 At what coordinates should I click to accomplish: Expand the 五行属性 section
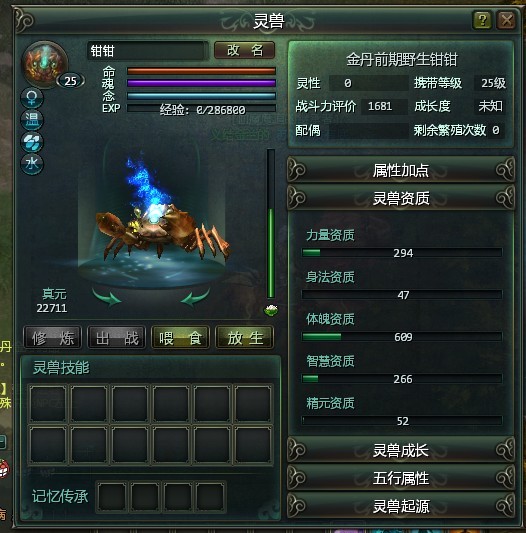pyautogui.click(x=401, y=478)
